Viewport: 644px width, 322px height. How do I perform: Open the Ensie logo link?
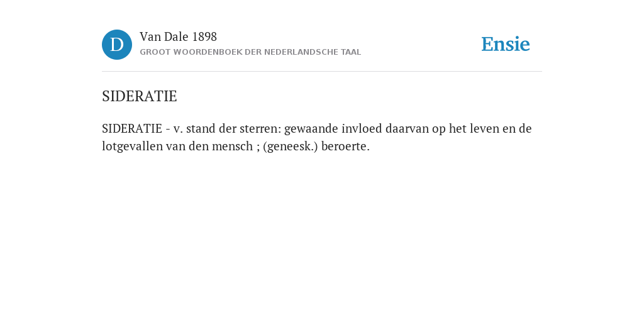506,45
